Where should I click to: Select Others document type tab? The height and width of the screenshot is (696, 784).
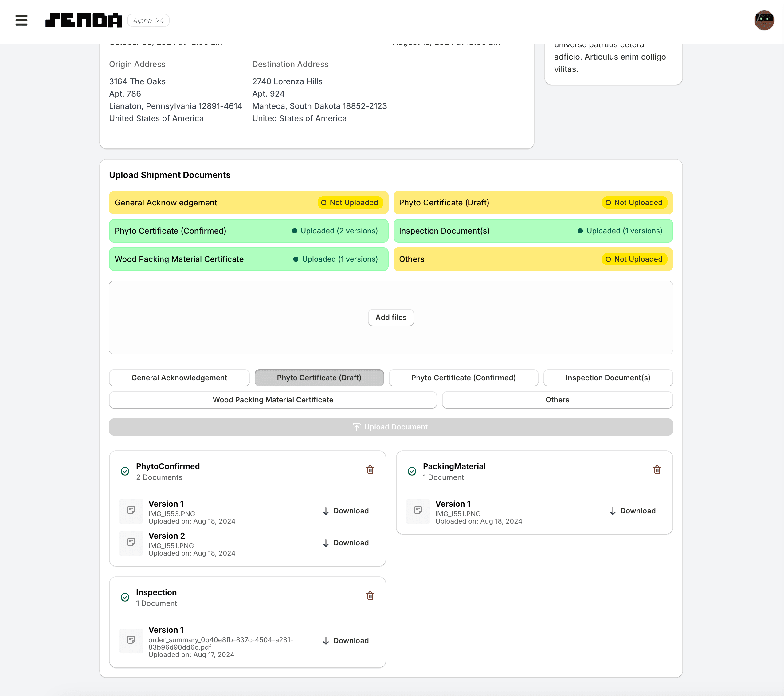pyautogui.click(x=557, y=400)
